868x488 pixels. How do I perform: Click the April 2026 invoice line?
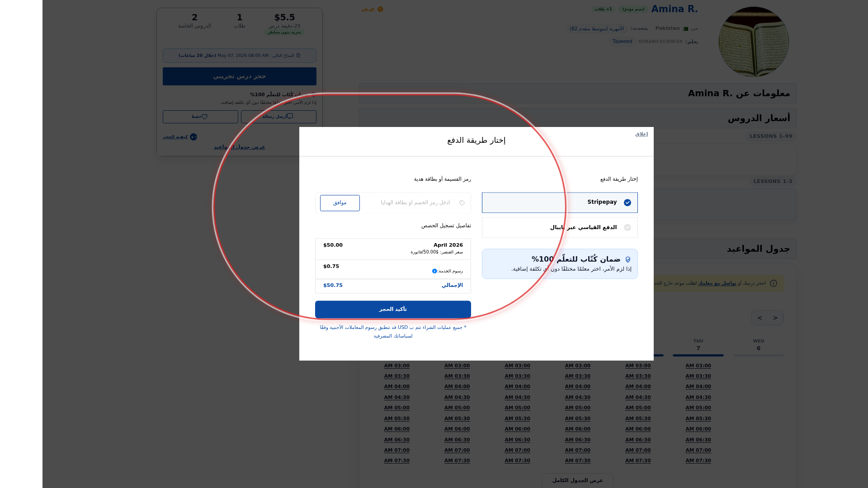point(393,249)
